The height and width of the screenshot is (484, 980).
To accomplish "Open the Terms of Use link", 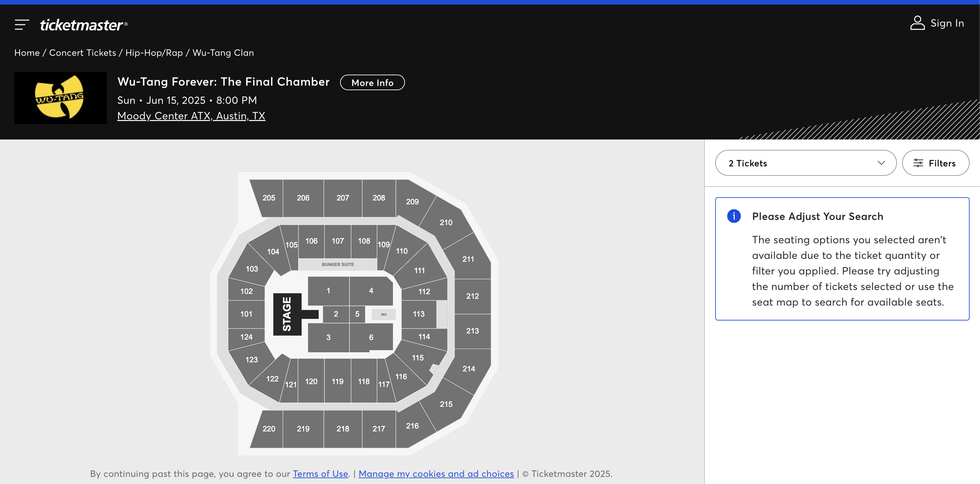I will pyautogui.click(x=320, y=473).
